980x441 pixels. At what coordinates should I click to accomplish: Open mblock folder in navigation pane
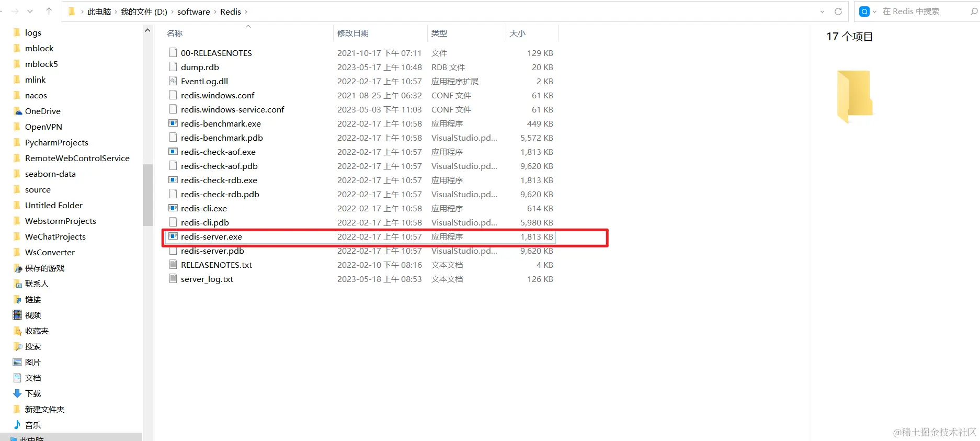tap(39, 48)
